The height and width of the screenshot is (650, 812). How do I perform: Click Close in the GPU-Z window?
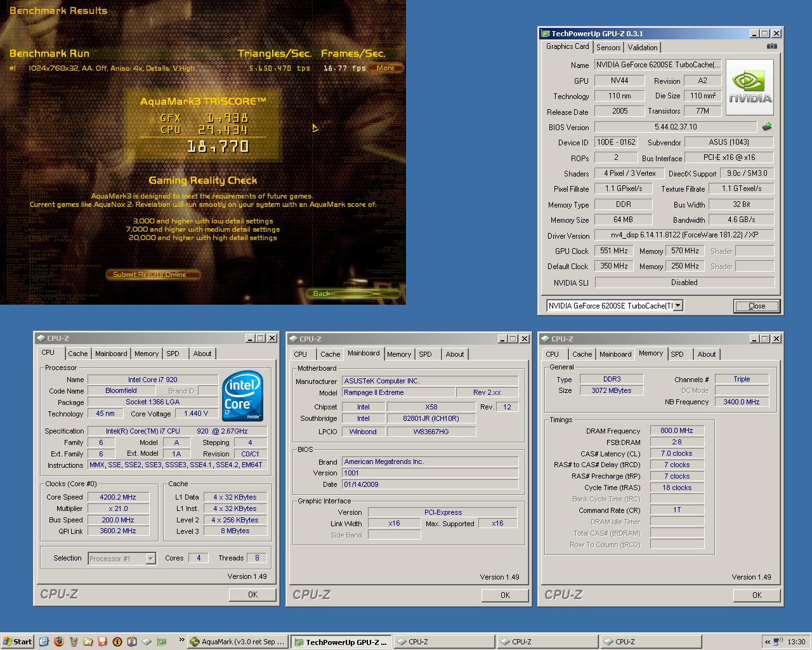coord(757,306)
